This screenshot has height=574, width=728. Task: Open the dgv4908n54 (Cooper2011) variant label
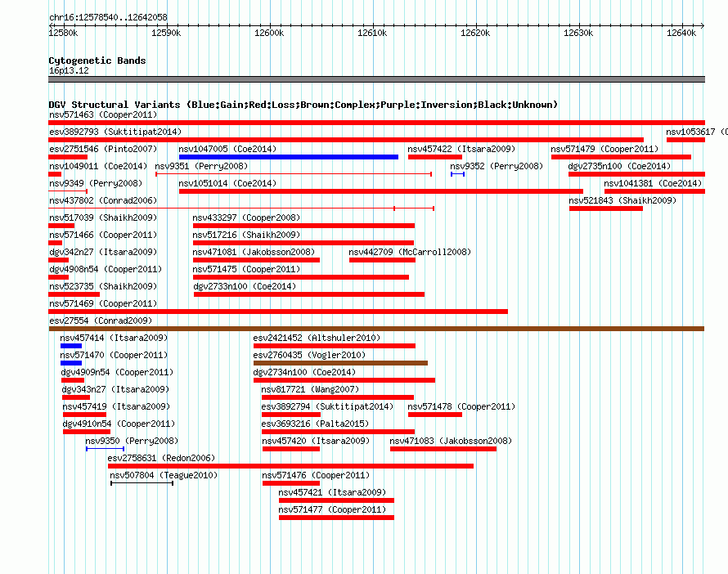click(106, 269)
